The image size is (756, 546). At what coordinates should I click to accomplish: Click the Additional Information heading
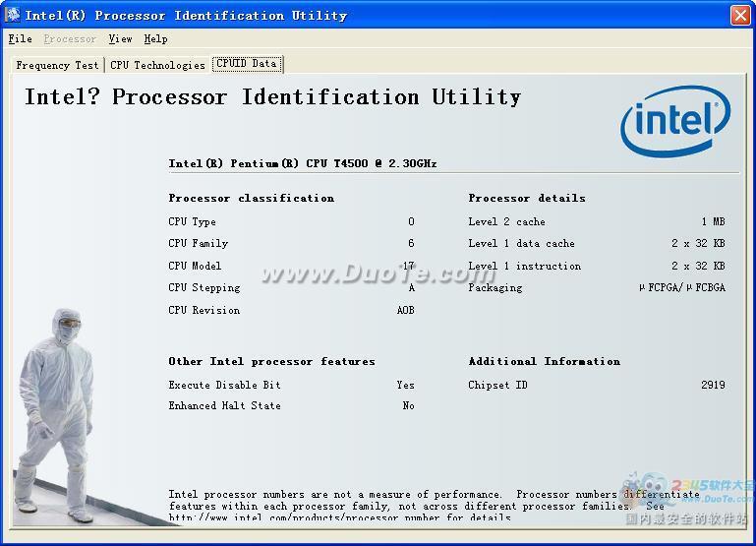point(545,361)
